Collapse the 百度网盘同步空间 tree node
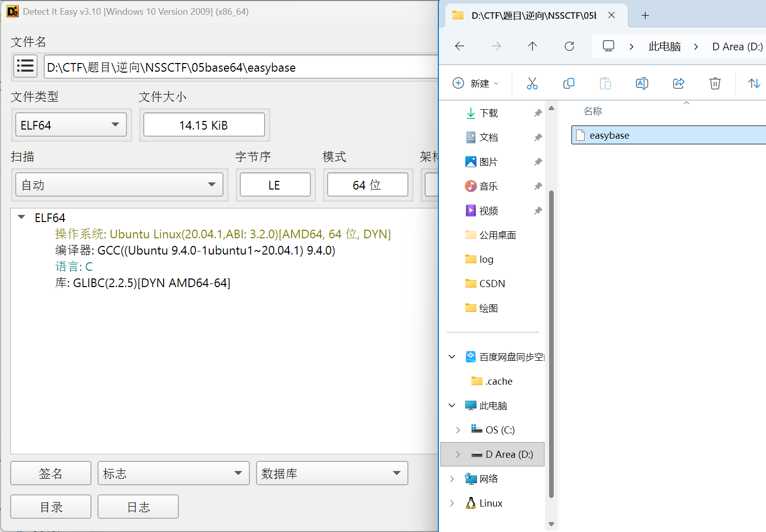766x532 pixels. click(x=452, y=357)
